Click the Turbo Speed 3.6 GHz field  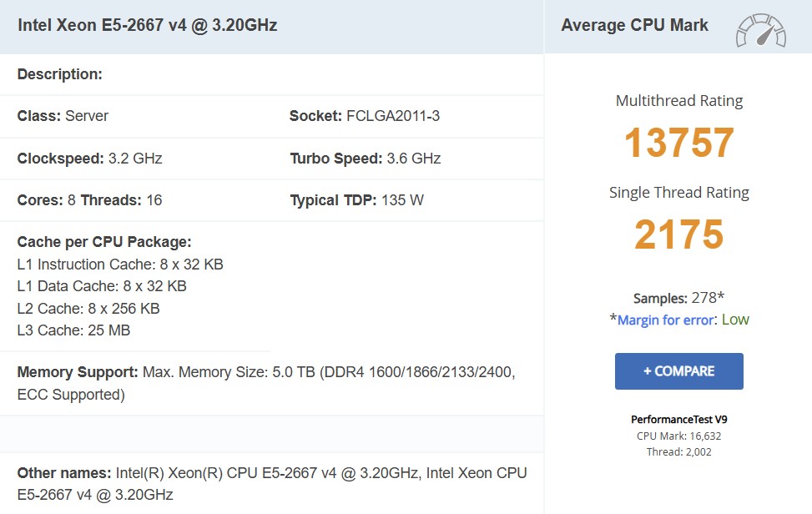pyautogui.click(x=365, y=159)
